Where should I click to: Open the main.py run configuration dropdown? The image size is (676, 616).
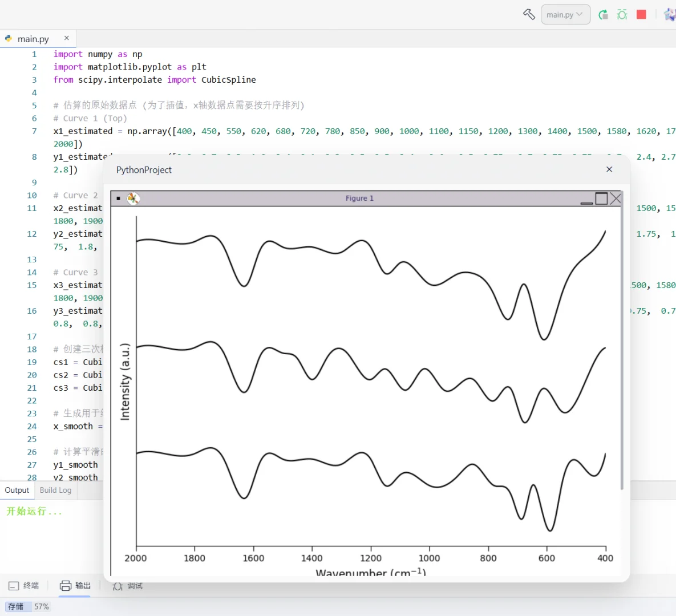coord(565,14)
